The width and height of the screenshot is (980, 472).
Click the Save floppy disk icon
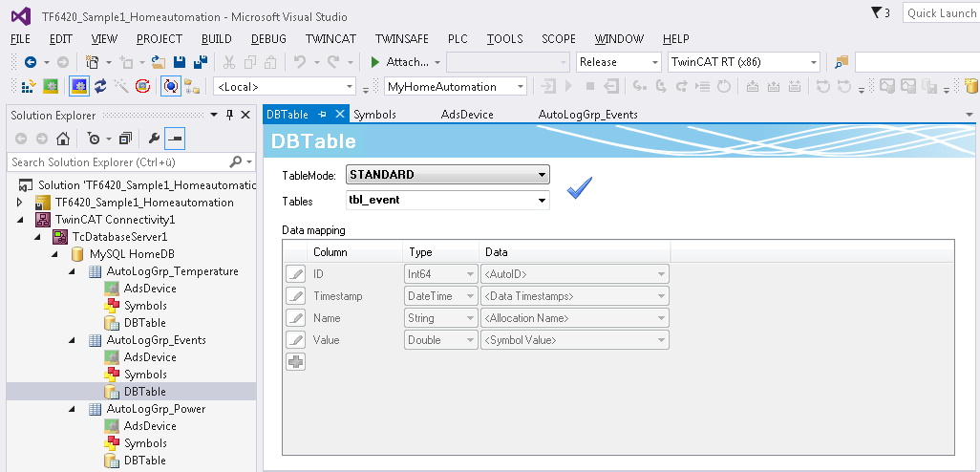180,62
